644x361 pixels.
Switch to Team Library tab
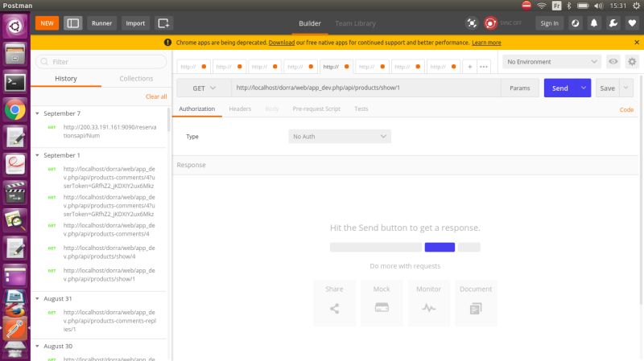[x=355, y=23]
